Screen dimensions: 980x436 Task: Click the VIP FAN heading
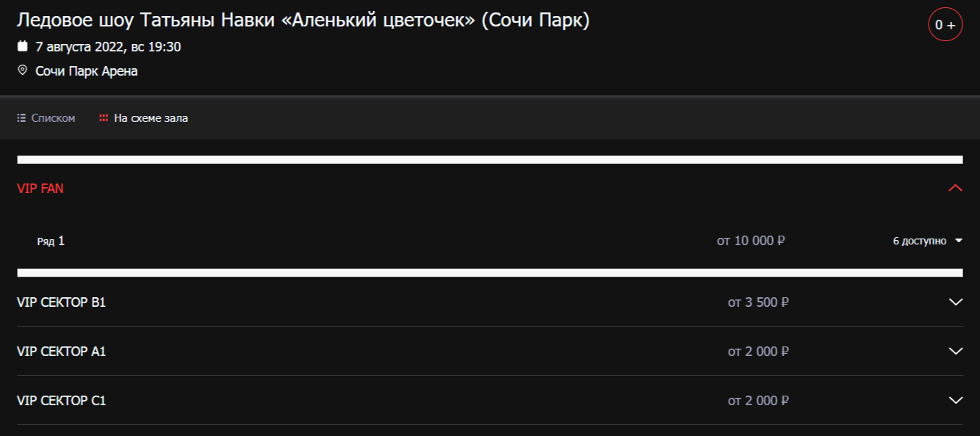40,189
